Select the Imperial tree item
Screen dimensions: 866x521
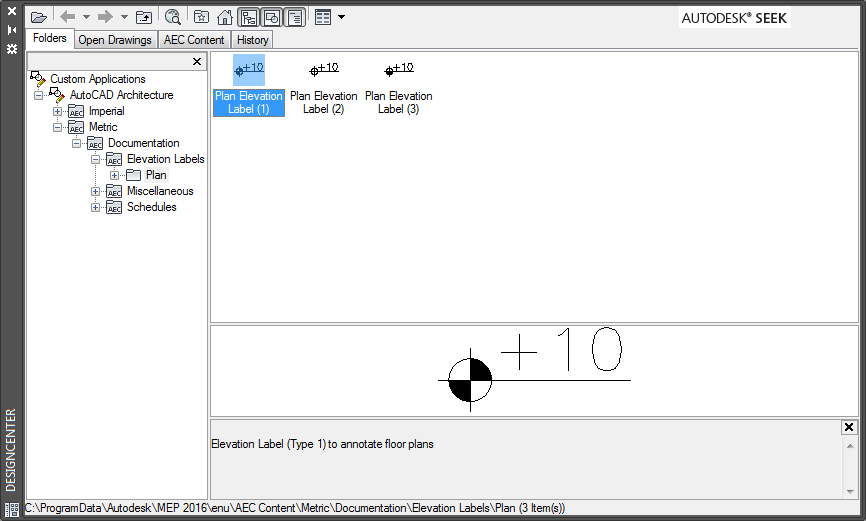coord(107,111)
